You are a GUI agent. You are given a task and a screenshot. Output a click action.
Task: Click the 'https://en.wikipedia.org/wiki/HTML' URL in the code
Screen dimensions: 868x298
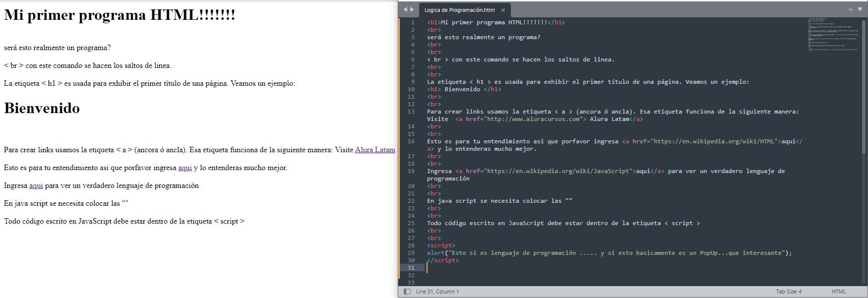pyautogui.click(x=714, y=141)
